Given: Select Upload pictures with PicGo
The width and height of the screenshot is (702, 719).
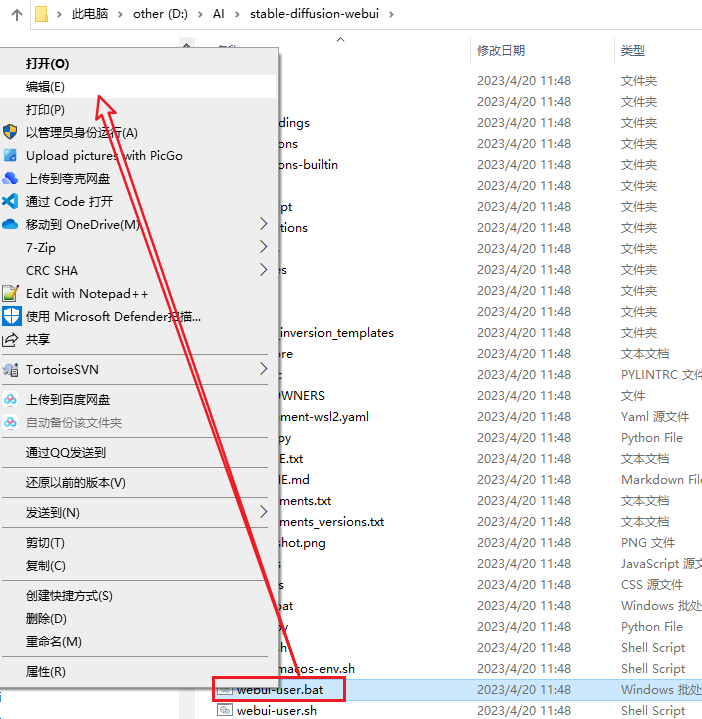Looking at the screenshot, I should pos(138,155).
